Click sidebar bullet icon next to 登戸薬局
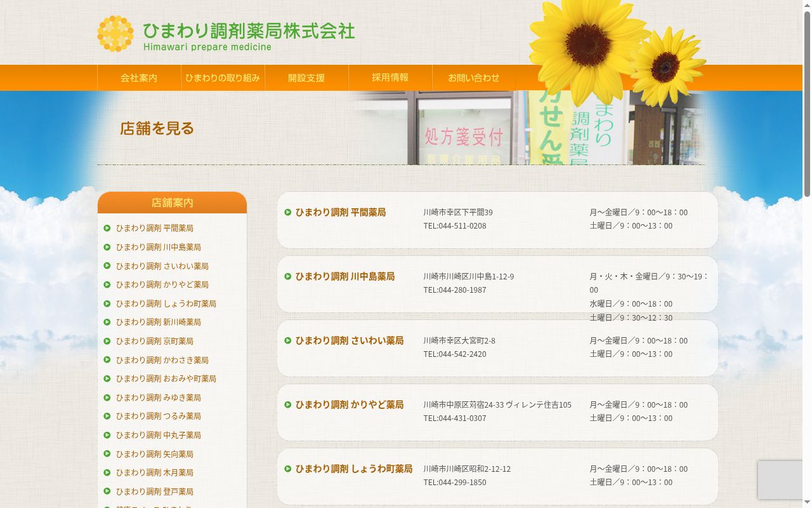 click(107, 491)
